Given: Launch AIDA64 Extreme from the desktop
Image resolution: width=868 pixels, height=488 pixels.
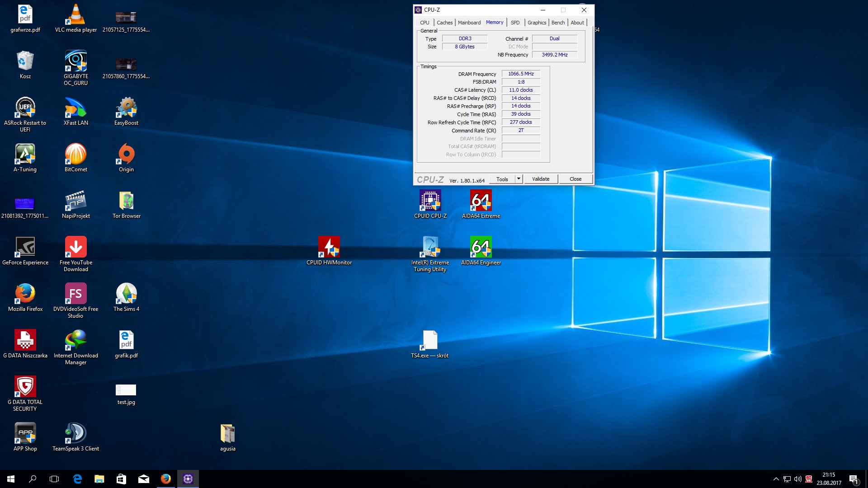Looking at the screenshot, I should pos(481,201).
